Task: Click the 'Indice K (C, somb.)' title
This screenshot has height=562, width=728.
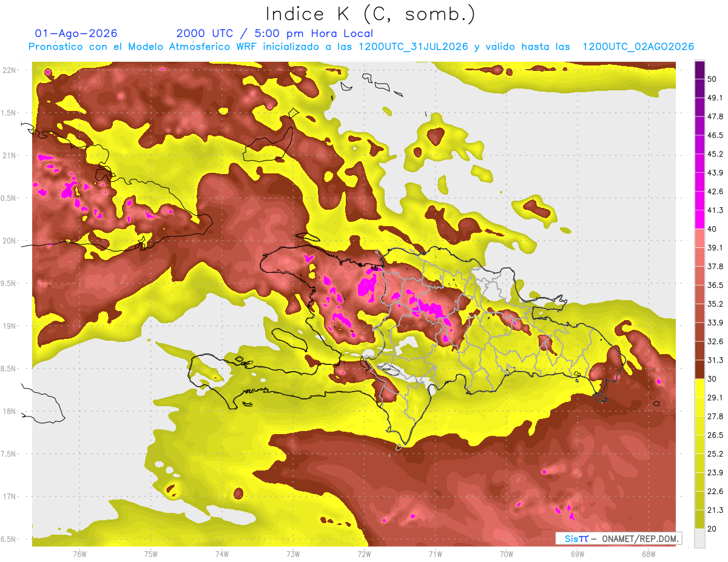Action: 371,13
